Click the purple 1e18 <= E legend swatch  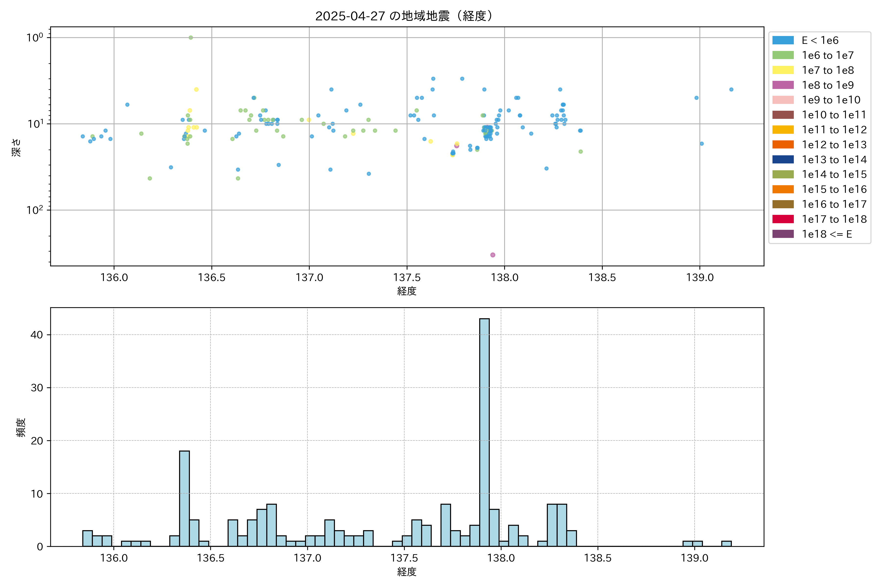[783, 234]
